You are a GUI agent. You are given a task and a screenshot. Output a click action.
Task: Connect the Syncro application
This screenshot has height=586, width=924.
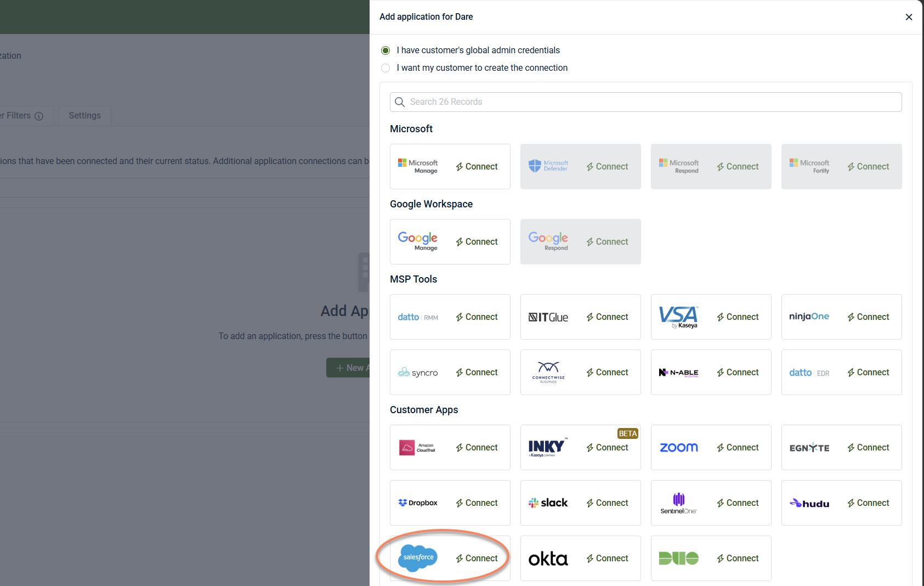point(477,373)
